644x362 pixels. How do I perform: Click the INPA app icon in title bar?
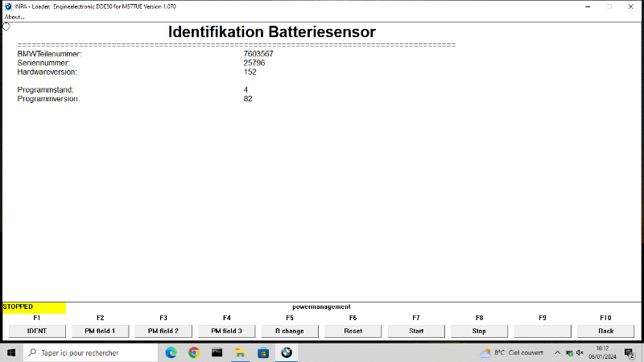point(8,6)
